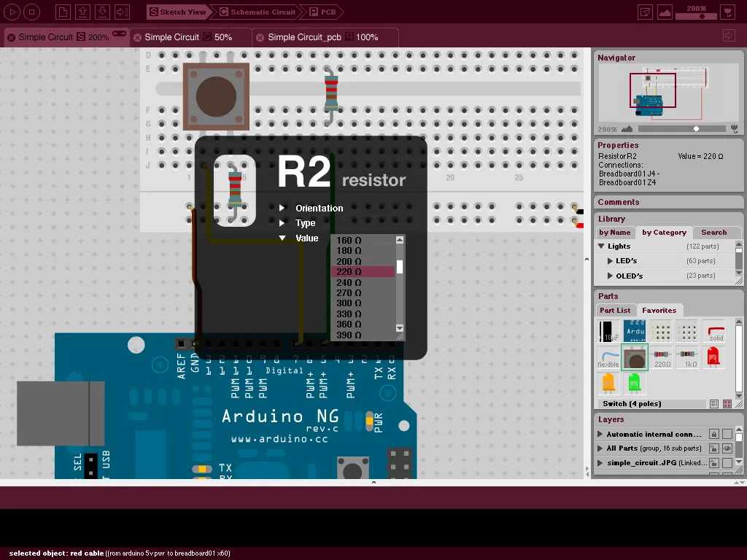Collapse the Value property of R2
This screenshot has width=747, height=560.
tap(282, 238)
